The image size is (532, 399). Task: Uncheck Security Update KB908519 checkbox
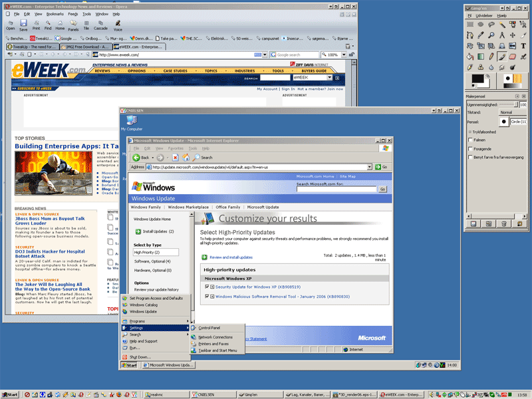click(207, 287)
